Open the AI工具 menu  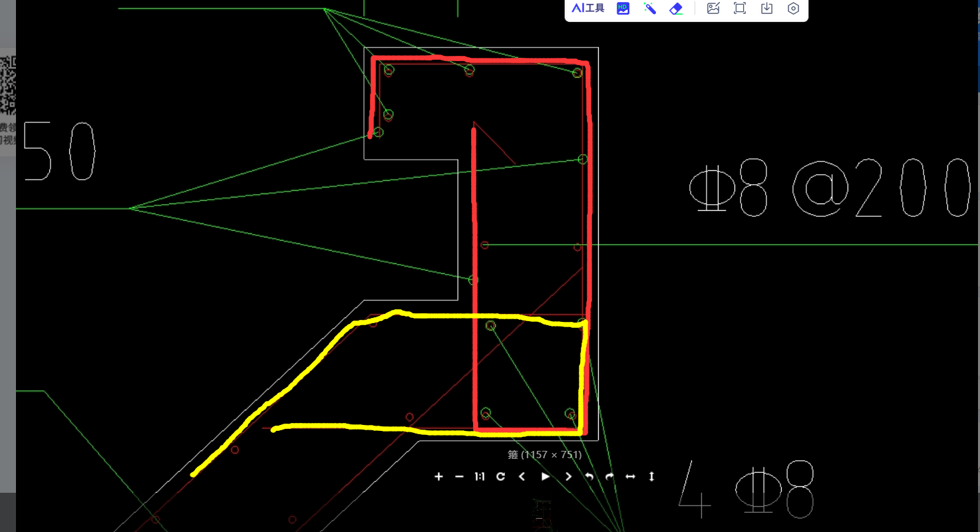point(588,9)
